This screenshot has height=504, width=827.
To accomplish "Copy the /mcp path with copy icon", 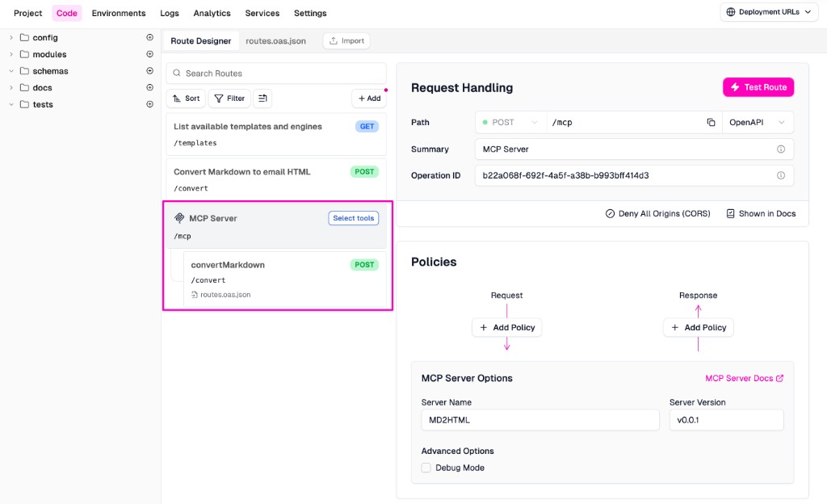I will coord(711,123).
